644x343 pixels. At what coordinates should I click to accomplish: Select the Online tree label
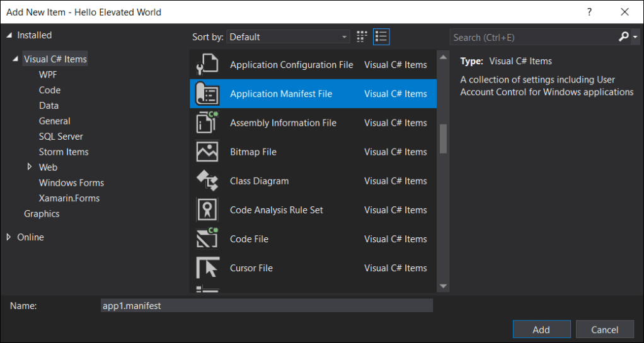click(x=30, y=237)
